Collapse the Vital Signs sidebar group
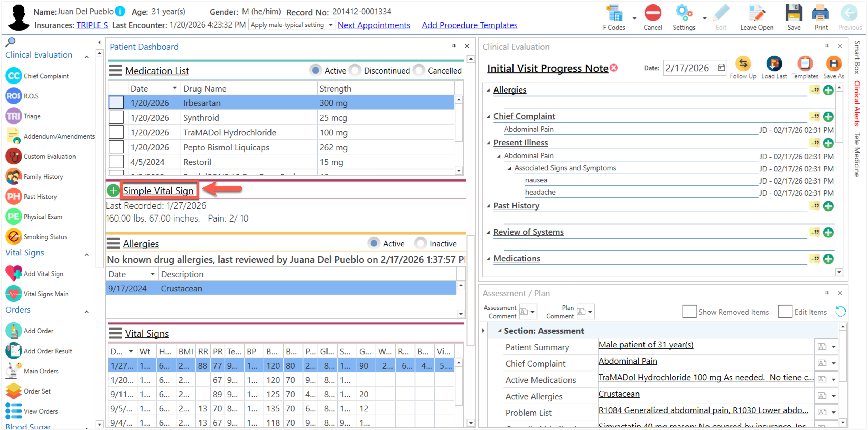Screen dimensions: 868x430 [x=86, y=254]
